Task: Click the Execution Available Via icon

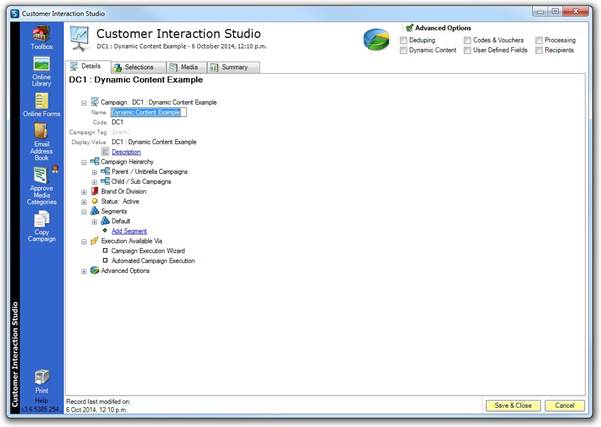Action: (x=94, y=241)
